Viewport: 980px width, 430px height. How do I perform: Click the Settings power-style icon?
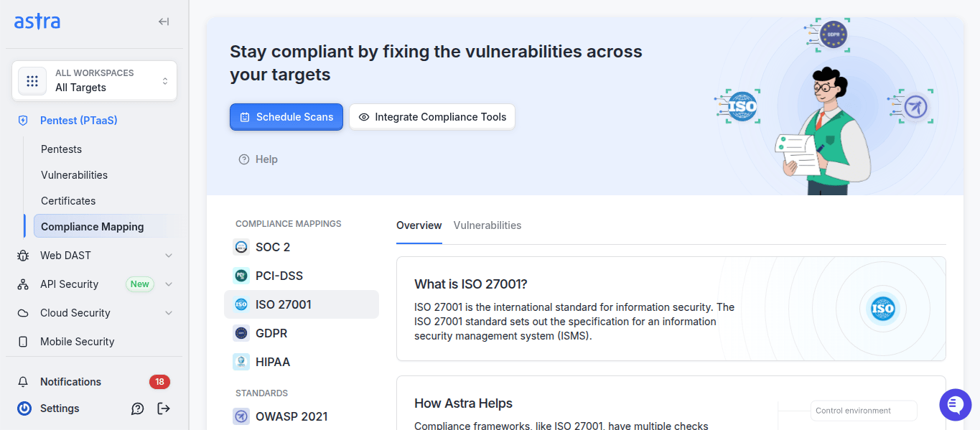24,408
